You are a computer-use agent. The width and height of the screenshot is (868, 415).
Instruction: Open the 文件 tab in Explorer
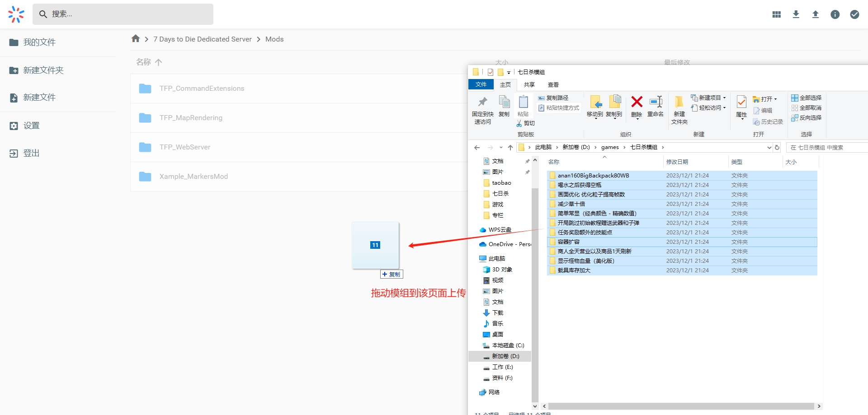coord(481,84)
